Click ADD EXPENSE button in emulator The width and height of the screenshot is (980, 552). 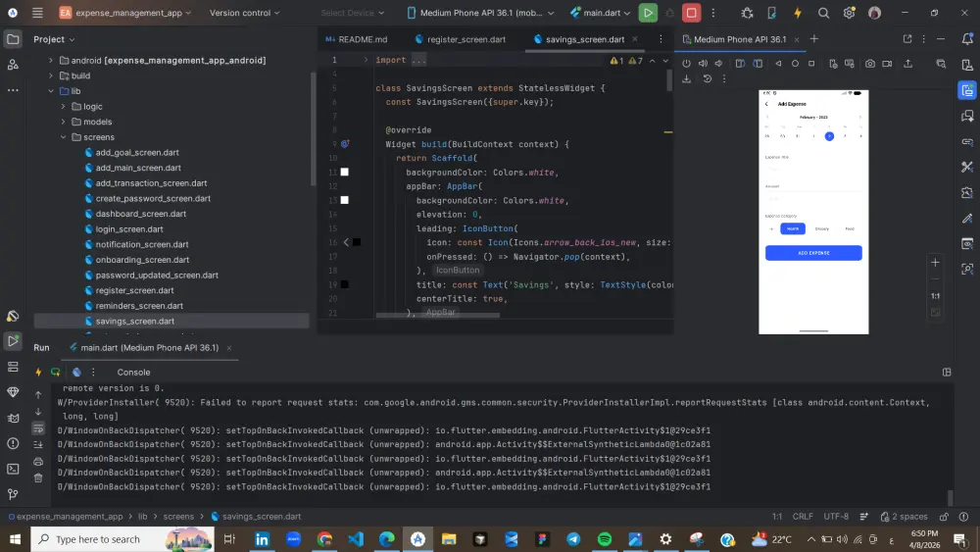[813, 253]
